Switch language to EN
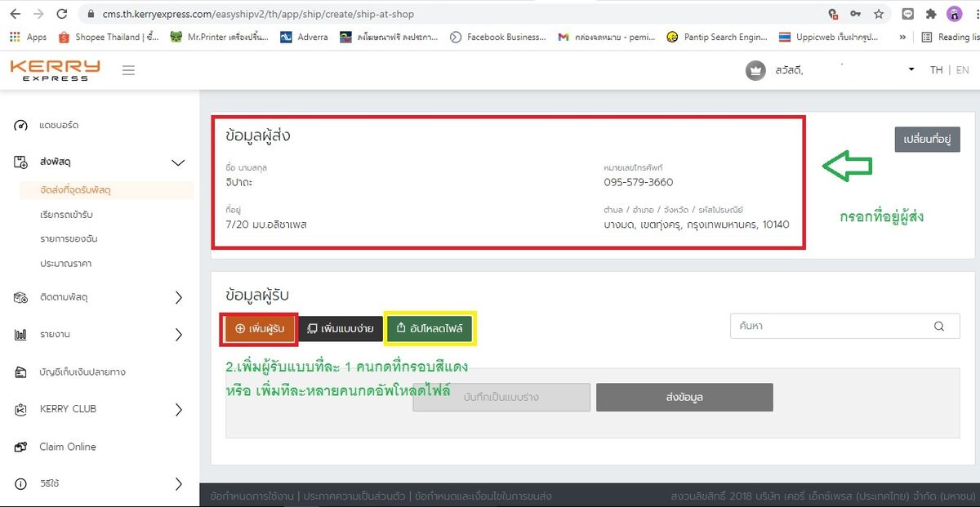Image resolution: width=980 pixels, height=507 pixels. (x=963, y=70)
